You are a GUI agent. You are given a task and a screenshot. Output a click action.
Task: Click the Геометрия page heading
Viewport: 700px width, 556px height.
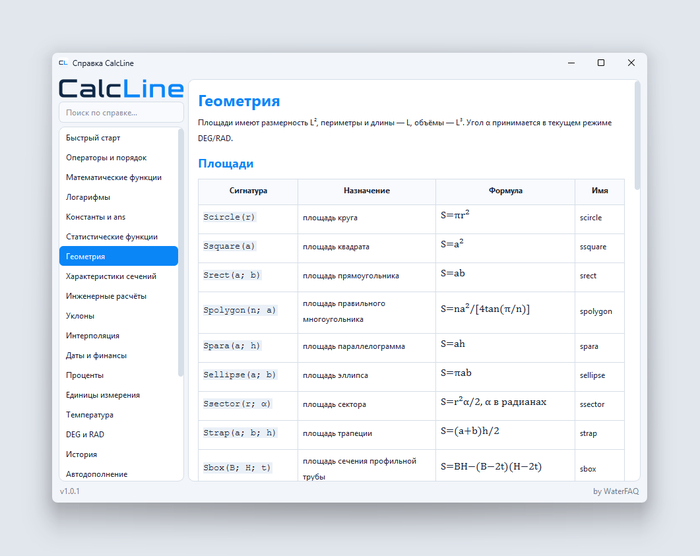tap(239, 101)
